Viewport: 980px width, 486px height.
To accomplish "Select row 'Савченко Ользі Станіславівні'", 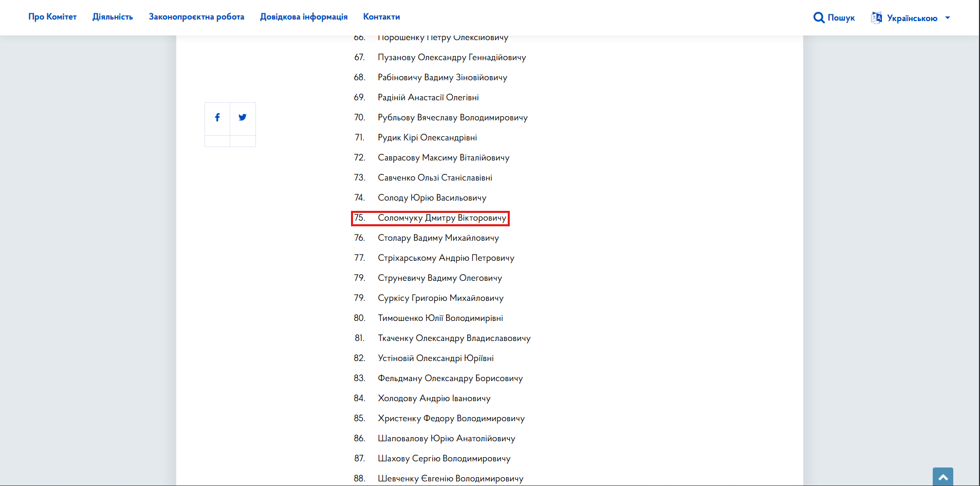I will click(435, 178).
